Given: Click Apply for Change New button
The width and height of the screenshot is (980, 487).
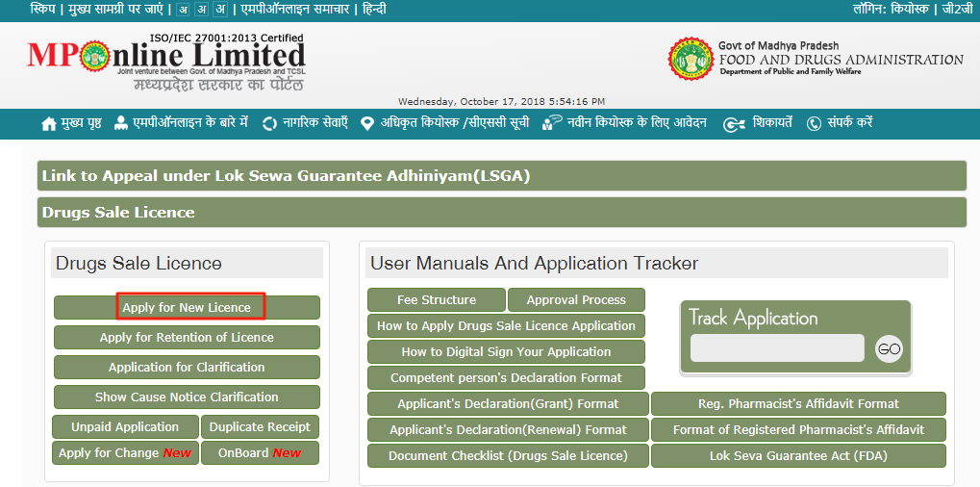Looking at the screenshot, I should click(125, 453).
